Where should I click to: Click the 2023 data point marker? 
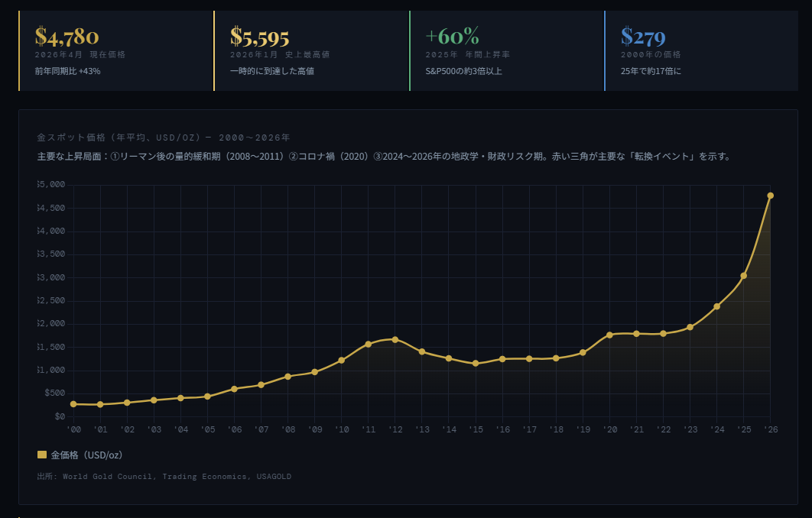(690, 327)
